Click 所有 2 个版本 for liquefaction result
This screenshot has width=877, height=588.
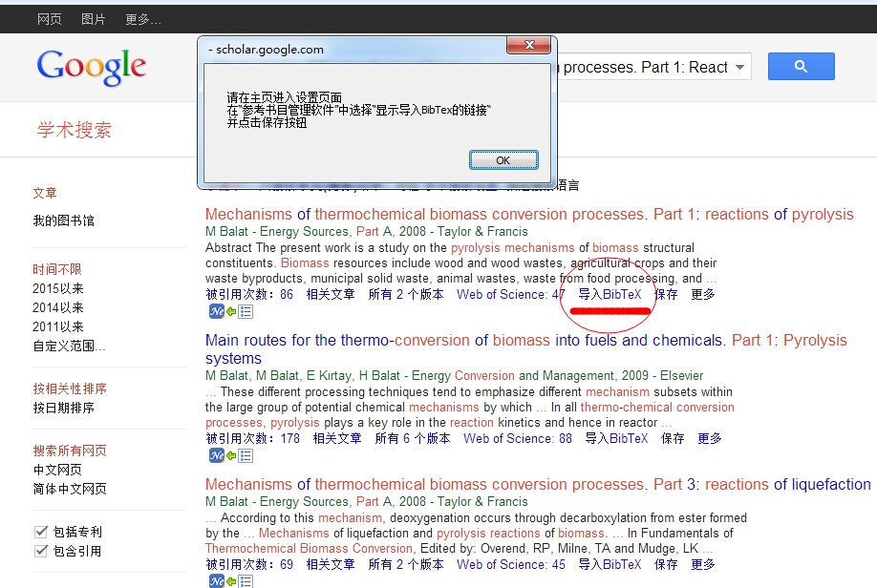(406, 564)
